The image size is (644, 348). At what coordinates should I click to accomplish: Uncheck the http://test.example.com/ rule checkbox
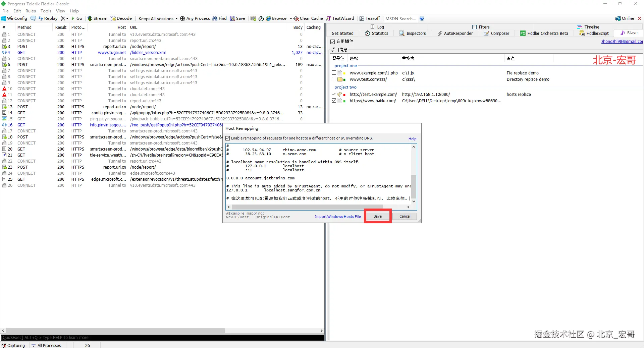334,94
